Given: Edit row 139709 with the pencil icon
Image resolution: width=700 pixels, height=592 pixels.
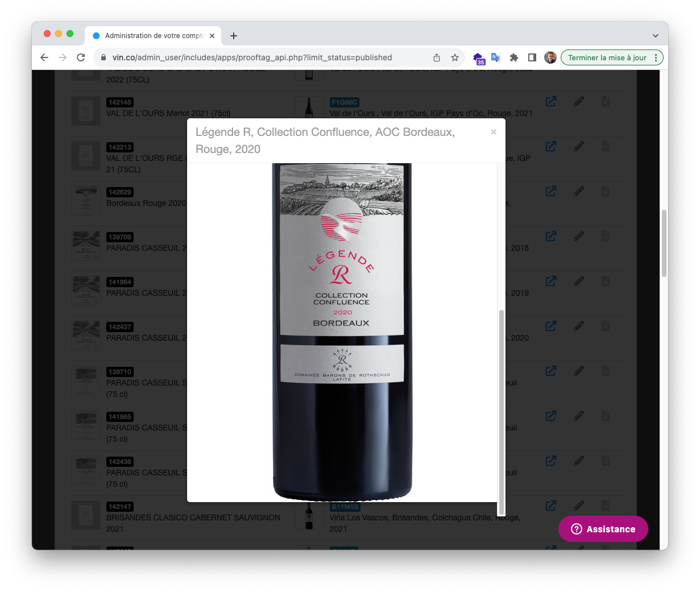Looking at the screenshot, I should pos(579,236).
